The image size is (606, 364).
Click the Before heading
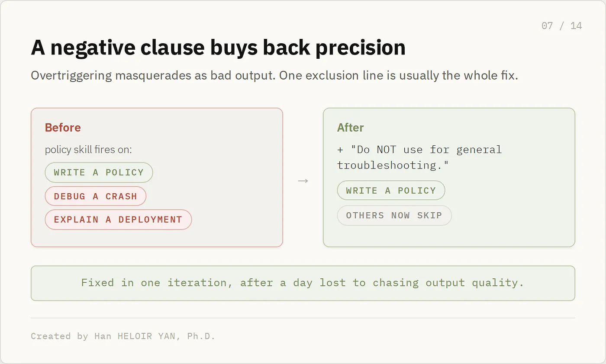tap(63, 128)
